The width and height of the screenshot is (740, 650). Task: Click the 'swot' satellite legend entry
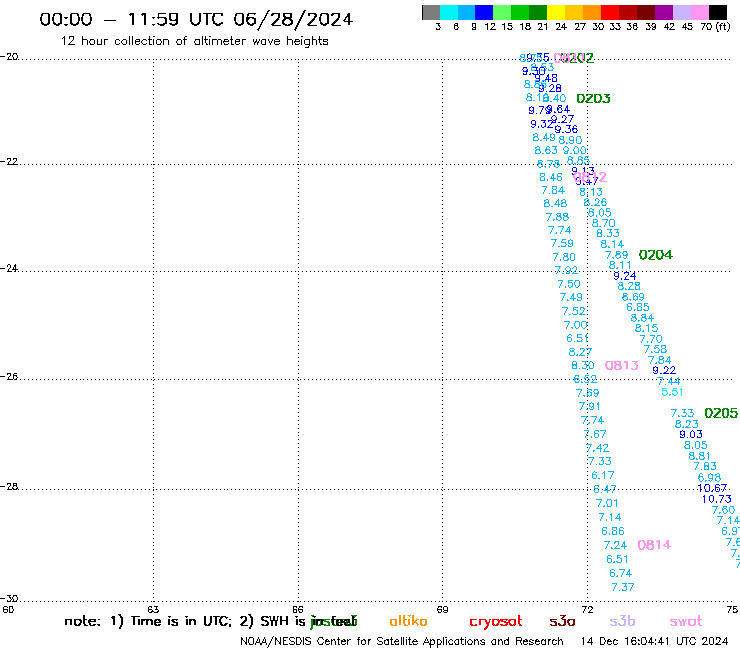(x=686, y=622)
